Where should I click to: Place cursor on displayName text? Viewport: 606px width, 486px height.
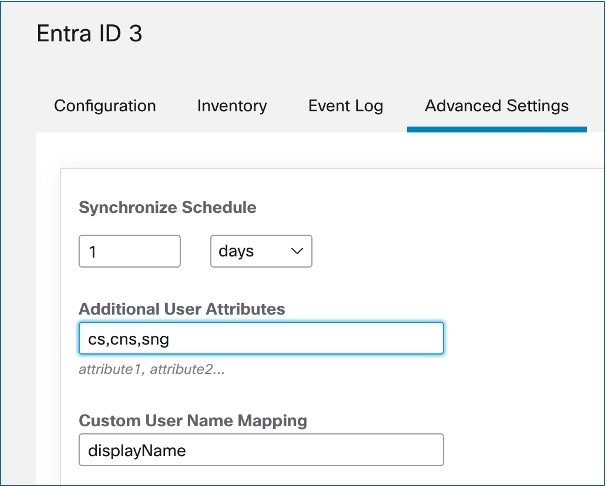pos(137,450)
